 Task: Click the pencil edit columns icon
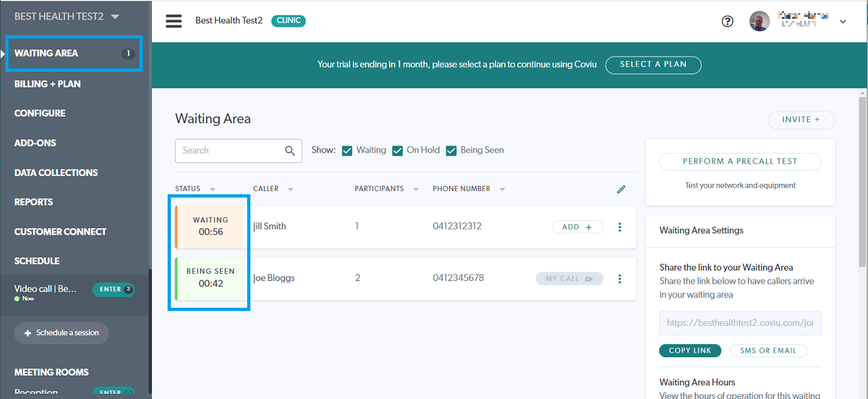point(621,189)
